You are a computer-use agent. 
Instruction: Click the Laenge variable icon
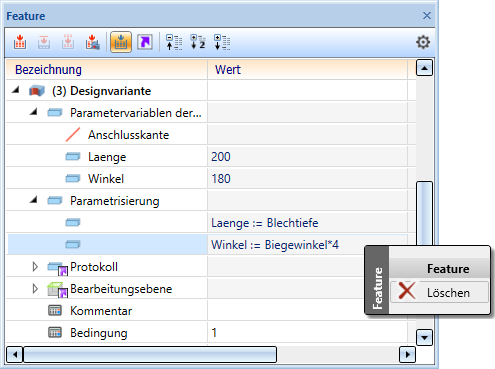[x=73, y=157]
